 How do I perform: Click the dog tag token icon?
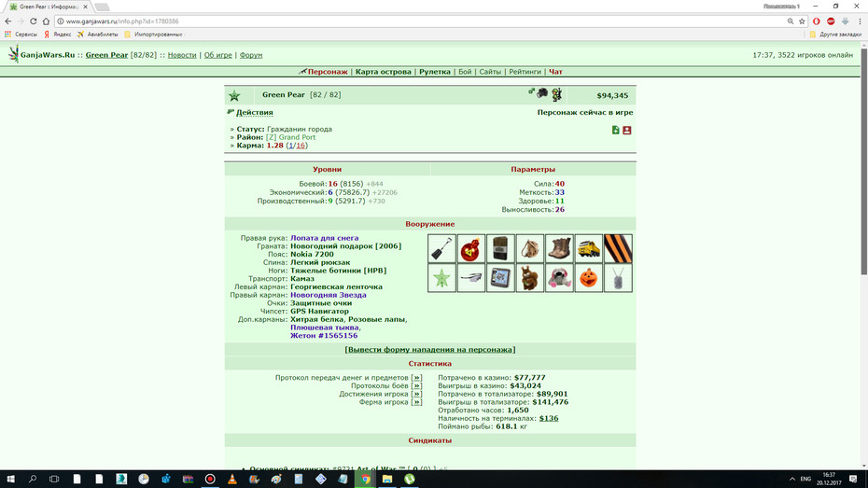point(618,278)
